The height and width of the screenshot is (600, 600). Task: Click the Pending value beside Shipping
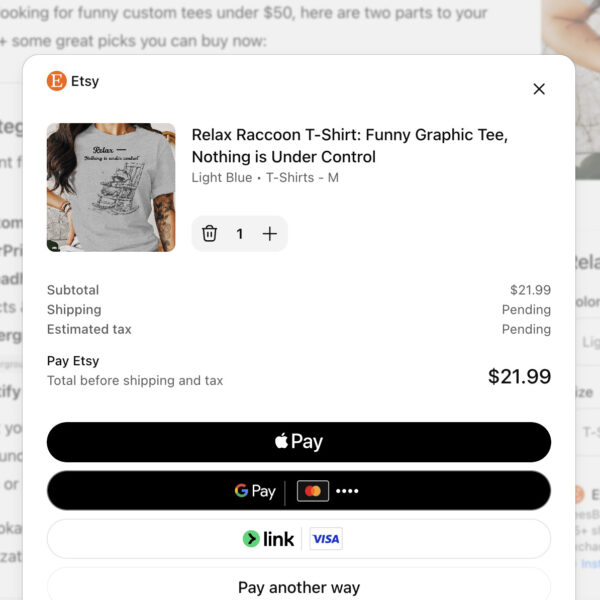(x=526, y=310)
